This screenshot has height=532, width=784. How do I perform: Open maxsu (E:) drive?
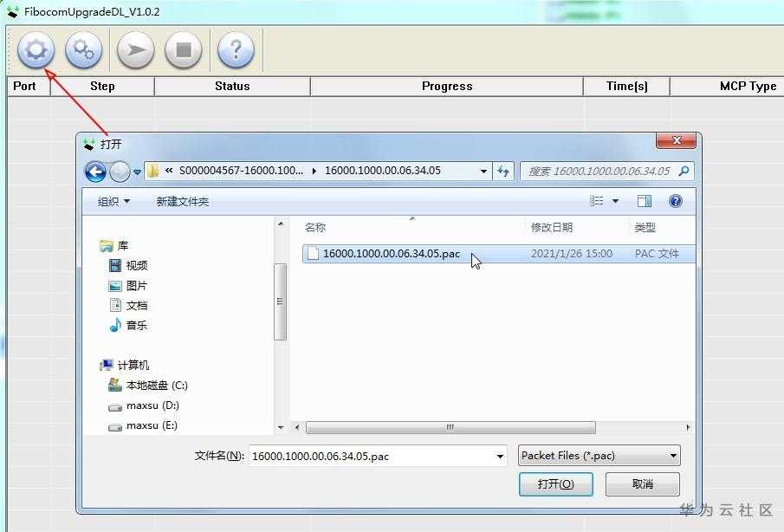(143, 425)
